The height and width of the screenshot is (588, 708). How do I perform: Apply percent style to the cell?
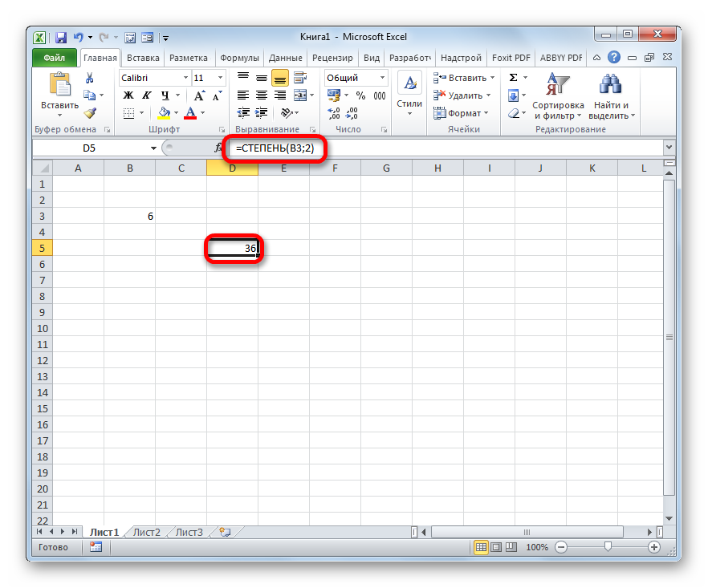[x=360, y=95]
